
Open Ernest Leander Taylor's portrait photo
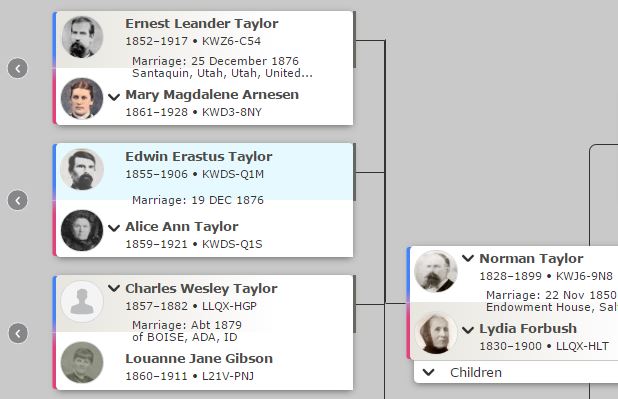click(x=82, y=37)
